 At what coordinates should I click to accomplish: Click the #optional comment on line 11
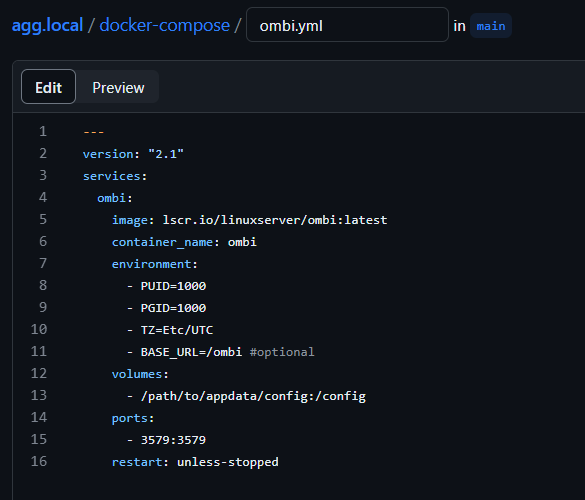[x=282, y=352]
